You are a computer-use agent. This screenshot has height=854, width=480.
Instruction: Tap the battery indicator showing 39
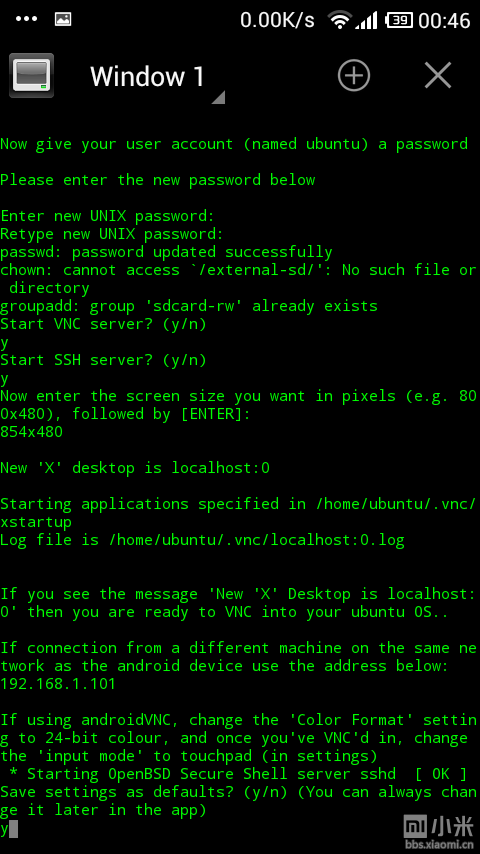399,21
